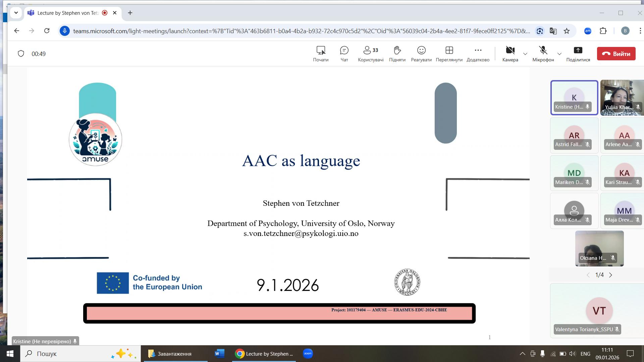
Task: Toggle the Камера on
Action: 510,54
